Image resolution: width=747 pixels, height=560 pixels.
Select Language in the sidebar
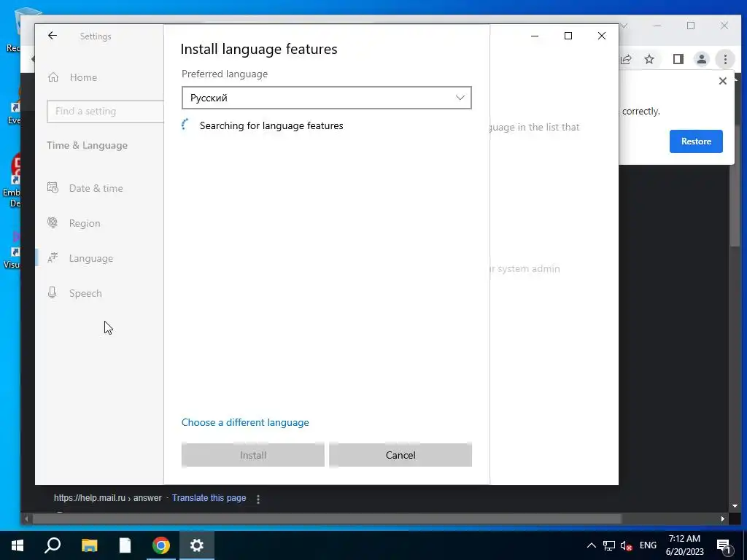click(90, 258)
